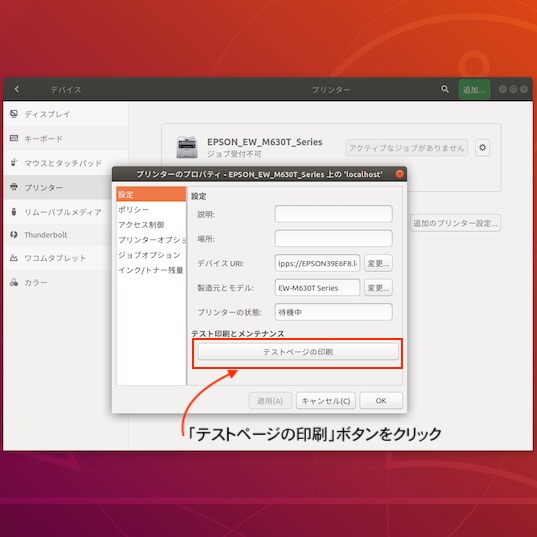Image resolution: width=537 pixels, height=537 pixels.
Task: Click the printer icon beside プリンター
Action: click(14, 187)
